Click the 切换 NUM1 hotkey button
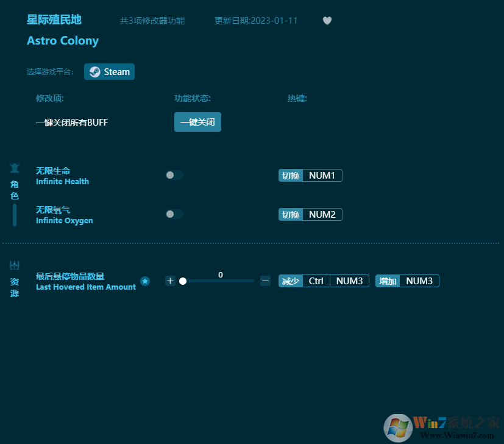The width and height of the screenshot is (504, 444). (310, 176)
